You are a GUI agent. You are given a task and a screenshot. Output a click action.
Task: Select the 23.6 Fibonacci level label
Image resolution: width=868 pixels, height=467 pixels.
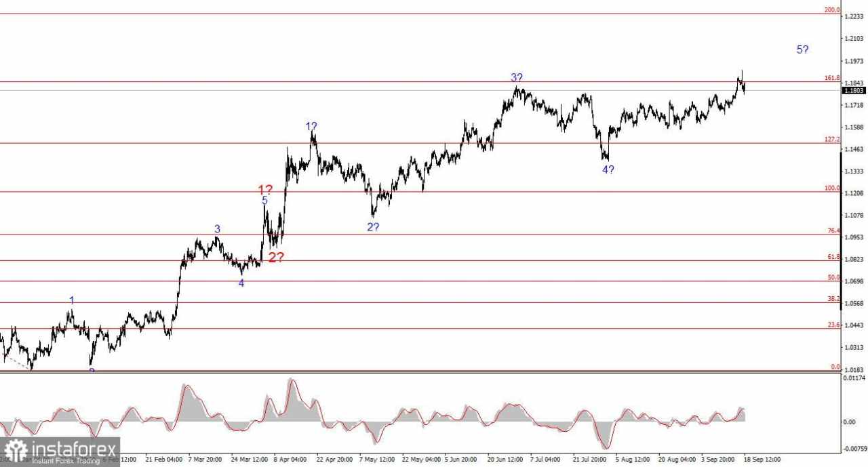(x=833, y=325)
